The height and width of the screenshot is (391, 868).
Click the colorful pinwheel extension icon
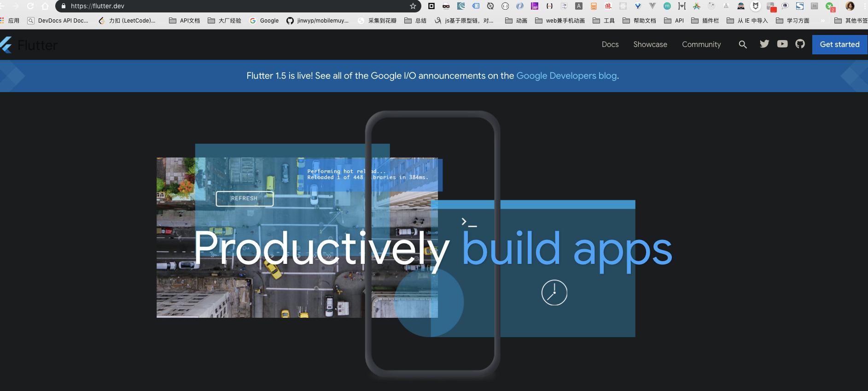coord(697,6)
